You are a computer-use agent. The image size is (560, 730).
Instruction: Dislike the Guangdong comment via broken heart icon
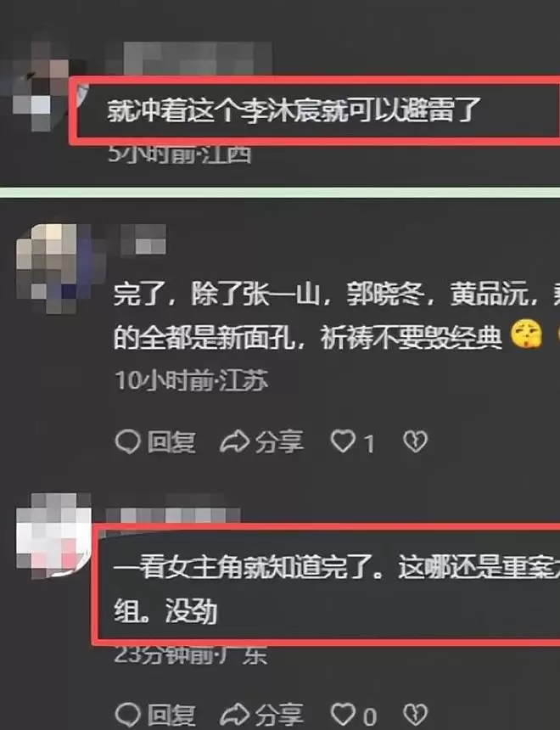pos(415,715)
